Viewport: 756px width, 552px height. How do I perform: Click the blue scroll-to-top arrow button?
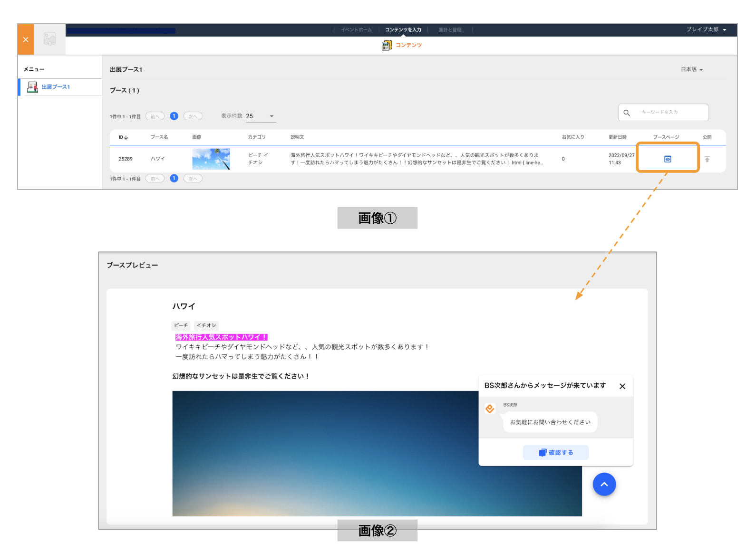click(x=604, y=485)
